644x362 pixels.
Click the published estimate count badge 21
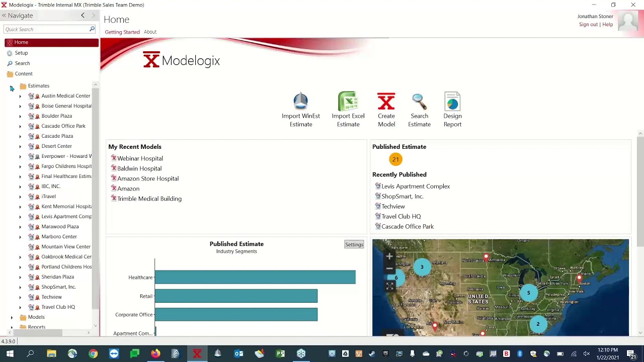395,159
